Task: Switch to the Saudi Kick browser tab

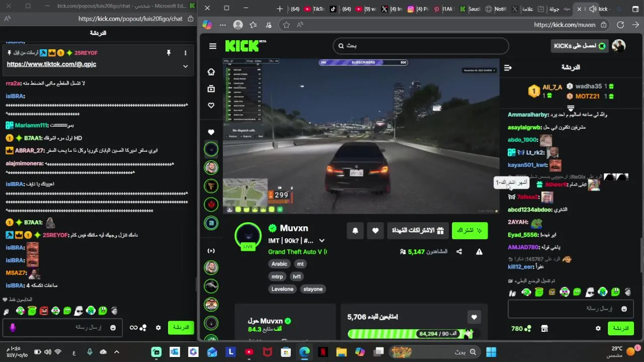Action: (x=470, y=9)
